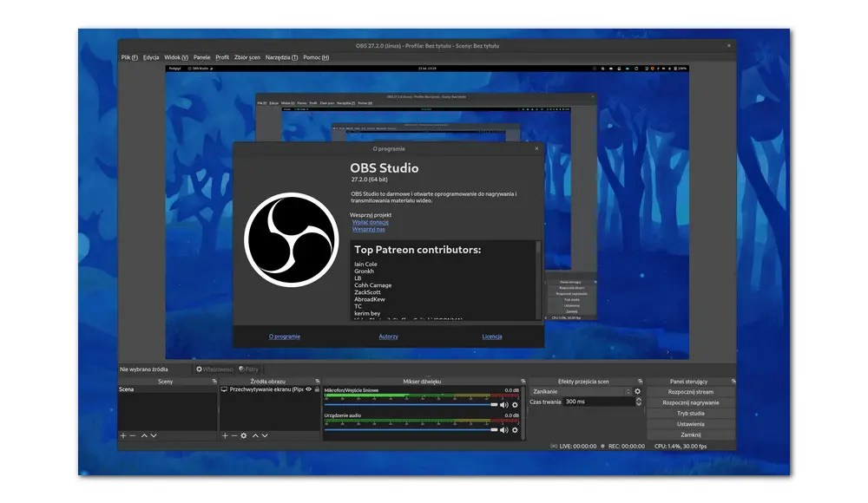Toggle visibility eye of Przechwytywanie ekranu source

click(x=309, y=389)
